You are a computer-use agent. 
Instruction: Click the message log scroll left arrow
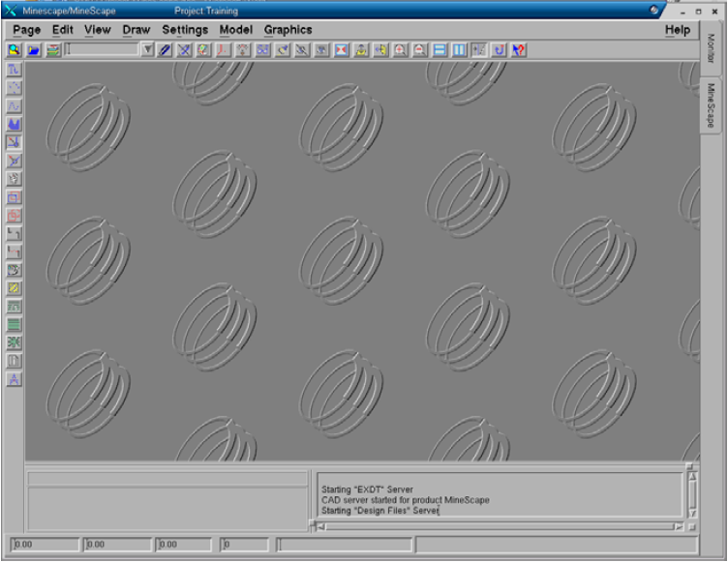click(x=321, y=527)
